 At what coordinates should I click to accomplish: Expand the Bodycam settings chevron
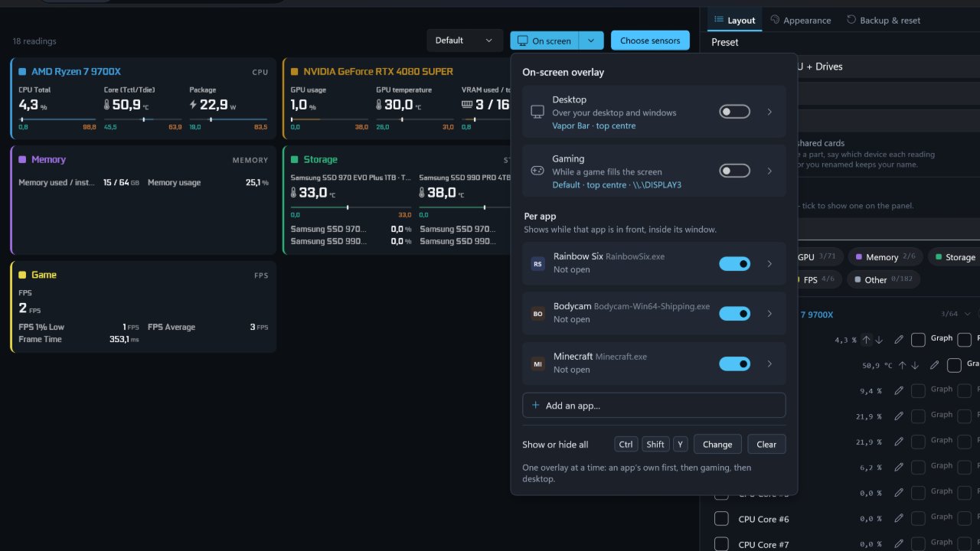(769, 314)
